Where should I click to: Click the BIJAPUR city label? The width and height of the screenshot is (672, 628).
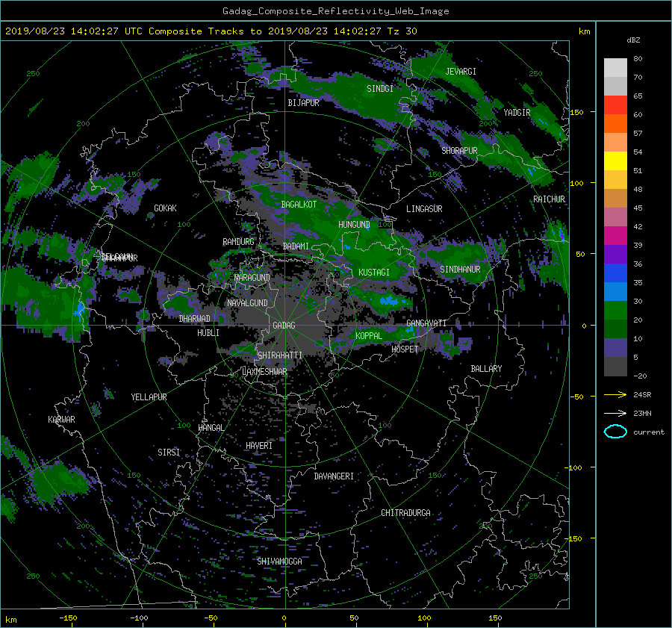(303, 103)
